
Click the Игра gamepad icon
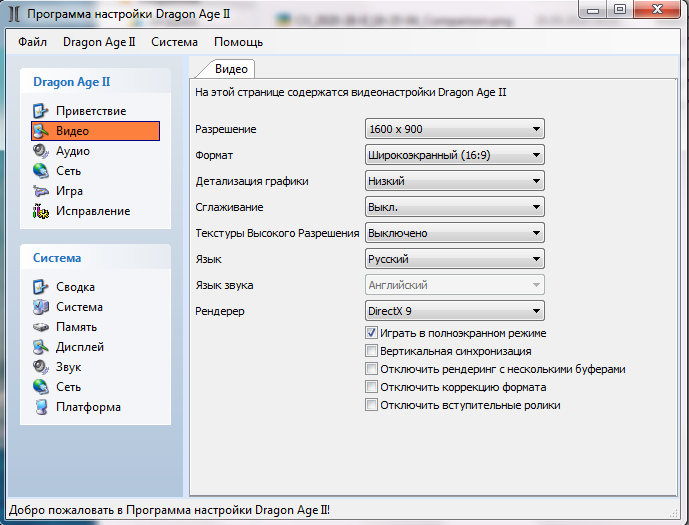point(40,191)
